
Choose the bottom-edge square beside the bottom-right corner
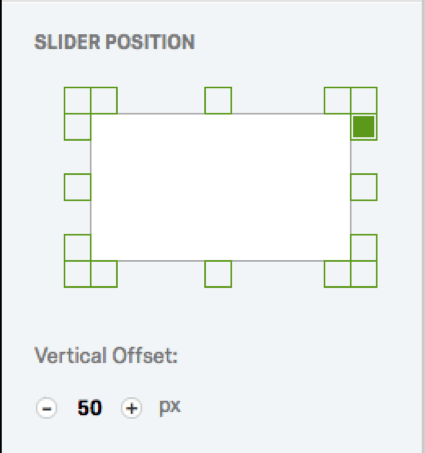pos(337,274)
